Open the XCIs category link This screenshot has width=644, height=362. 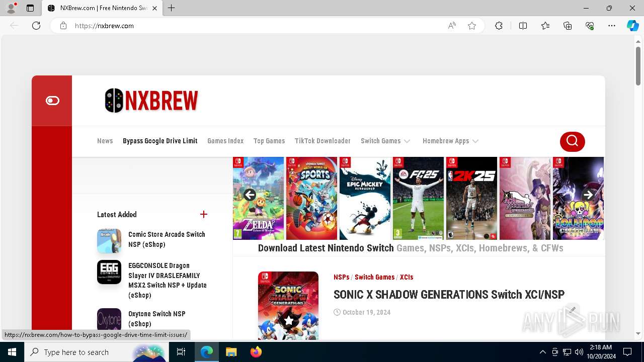407,277
